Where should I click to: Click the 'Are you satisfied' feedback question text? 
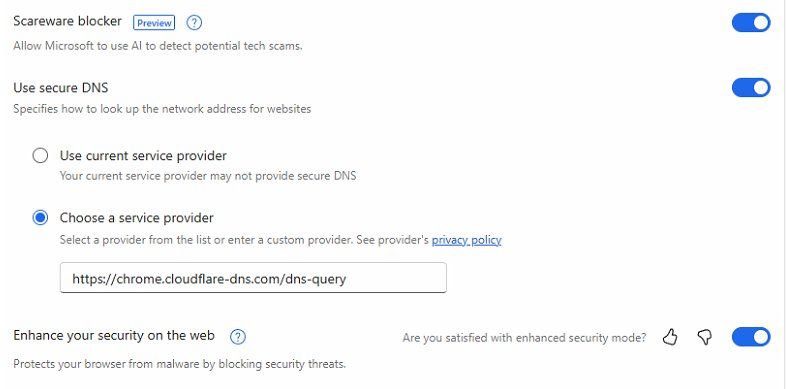tap(524, 338)
